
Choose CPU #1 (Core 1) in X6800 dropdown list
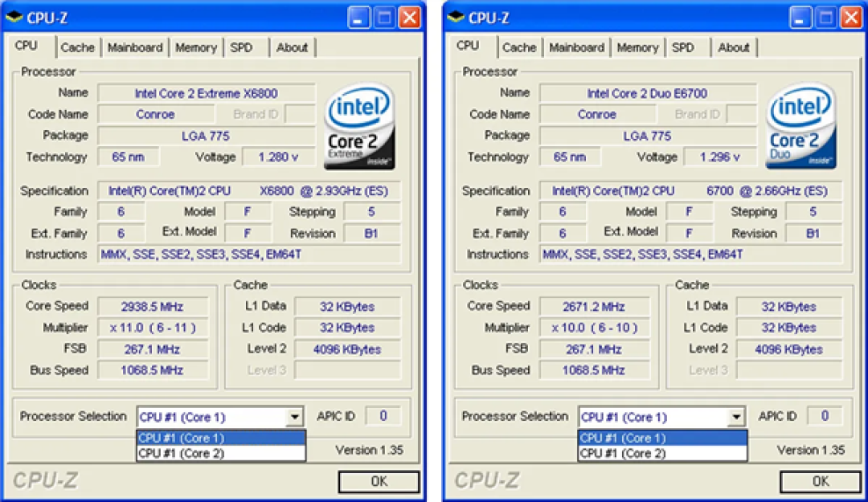point(221,438)
